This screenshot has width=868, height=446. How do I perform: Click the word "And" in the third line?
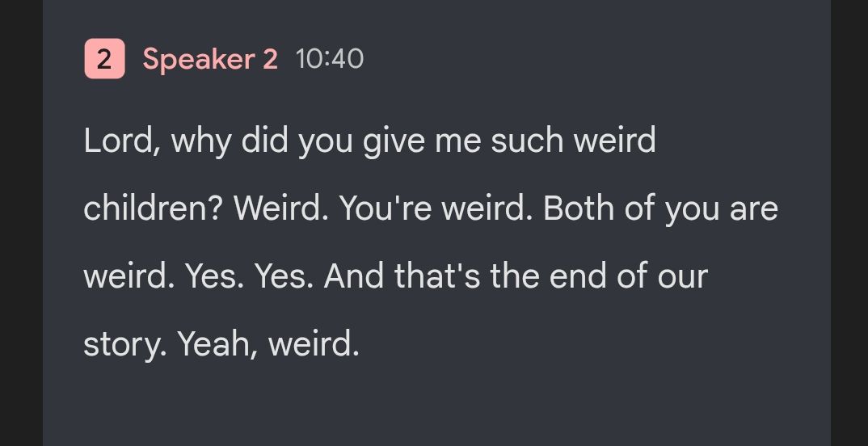(x=354, y=276)
